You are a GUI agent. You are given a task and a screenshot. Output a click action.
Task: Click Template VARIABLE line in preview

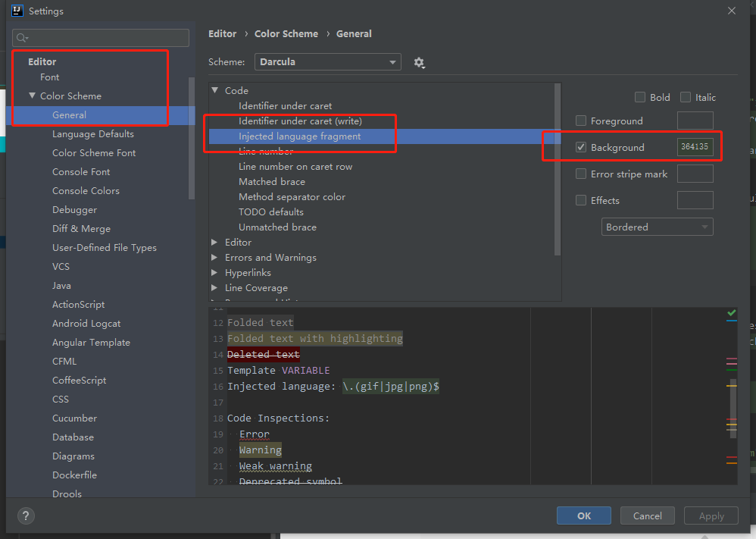pos(278,371)
